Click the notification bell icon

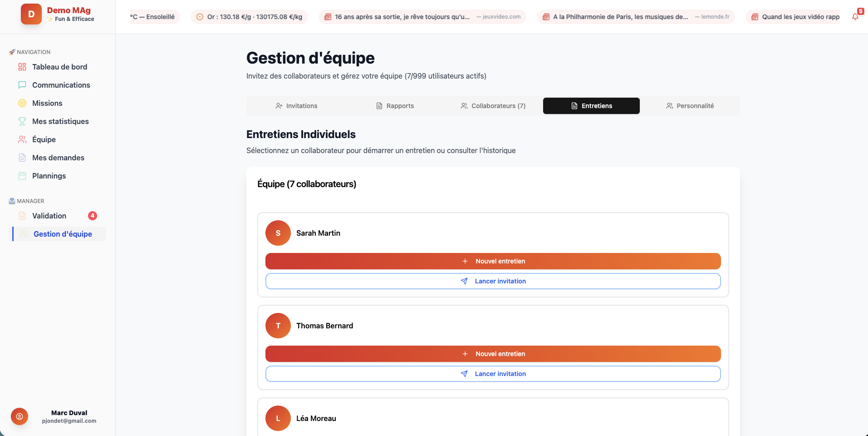tap(855, 17)
